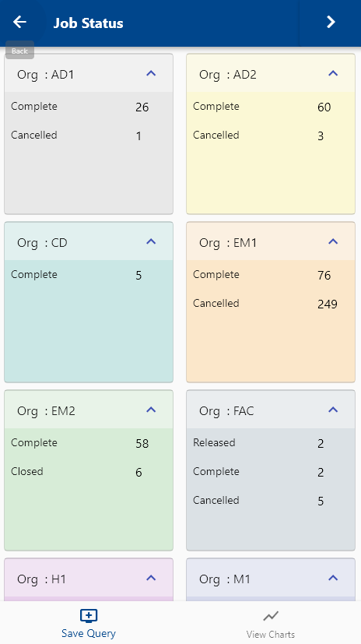Click the Job Status page title
This screenshot has width=361, height=644.
[x=88, y=23]
